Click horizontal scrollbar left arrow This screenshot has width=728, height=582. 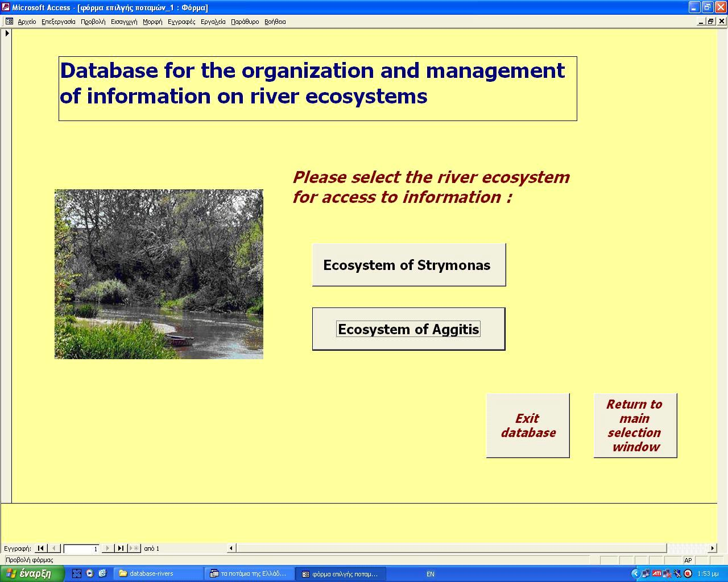231,548
